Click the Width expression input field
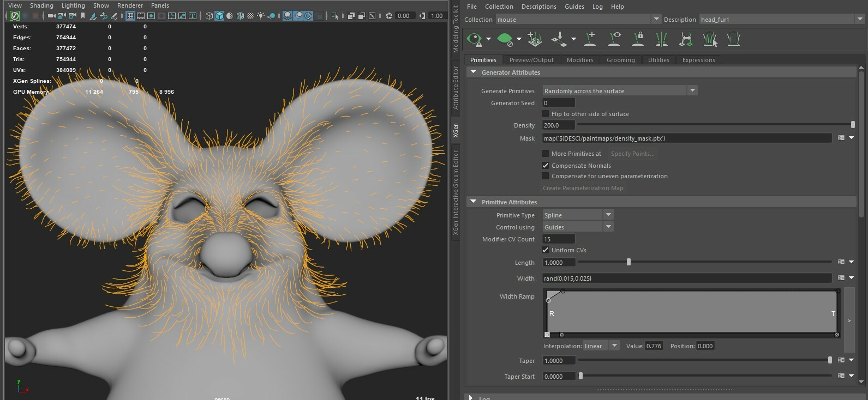The width and height of the screenshot is (868, 400). (x=687, y=278)
